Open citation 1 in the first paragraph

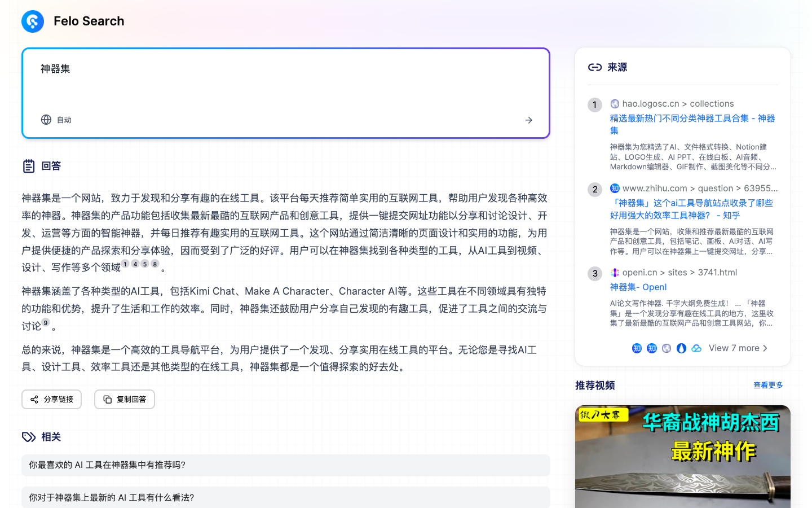[125, 264]
